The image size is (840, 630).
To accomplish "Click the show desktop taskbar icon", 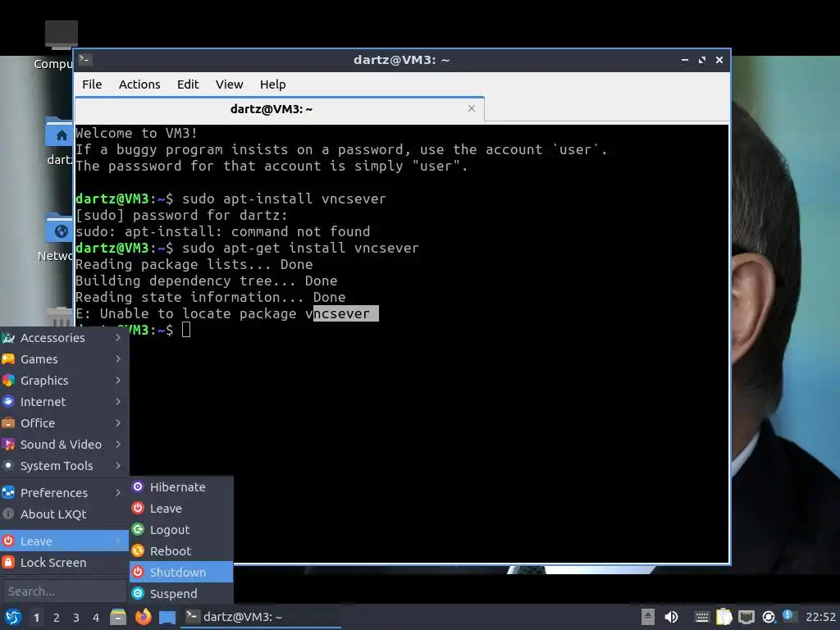I will tap(167, 617).
